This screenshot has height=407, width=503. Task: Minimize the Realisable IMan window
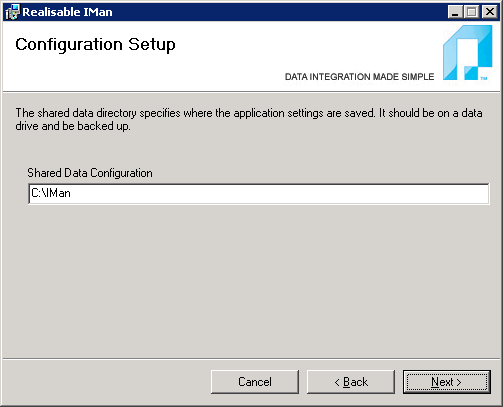tap(455, 12)
